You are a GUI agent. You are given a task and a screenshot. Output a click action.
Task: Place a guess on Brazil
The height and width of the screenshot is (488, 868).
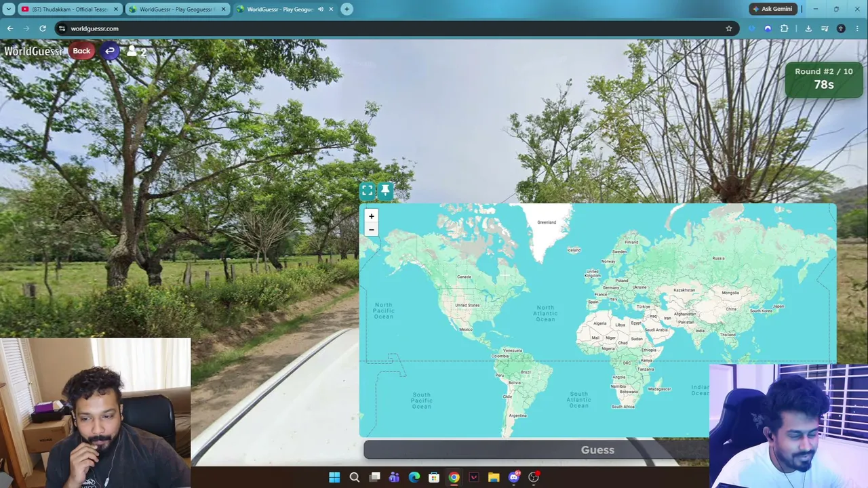[526, 372]
